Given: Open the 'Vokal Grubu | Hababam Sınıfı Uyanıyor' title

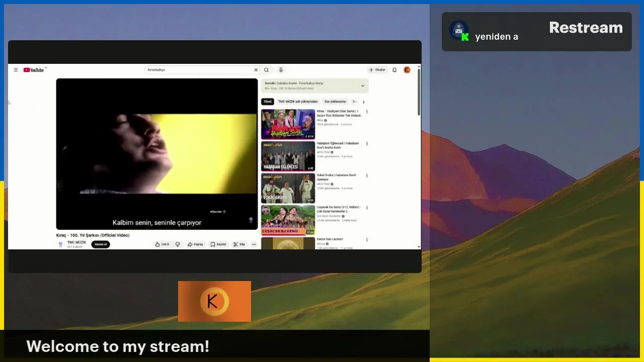Looking at the screenshot, I should click(x=337, y=177).
